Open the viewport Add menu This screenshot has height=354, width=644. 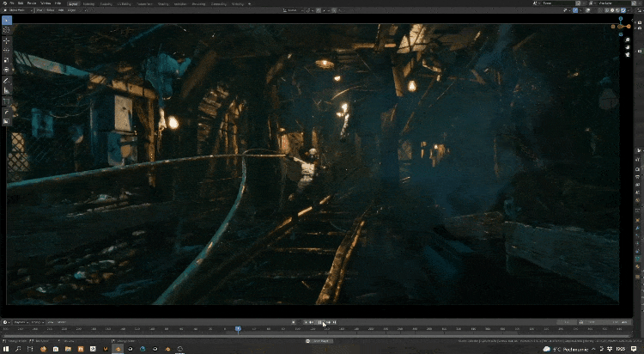(x=61, y=9)
